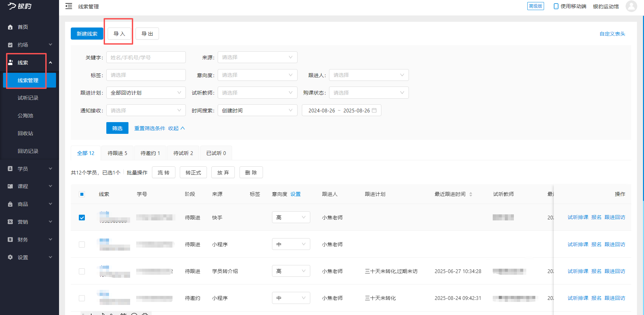Click the keyword search input field
Image resolution: width=644 pixels, height=315 pixels.
[x=146, y=57]
